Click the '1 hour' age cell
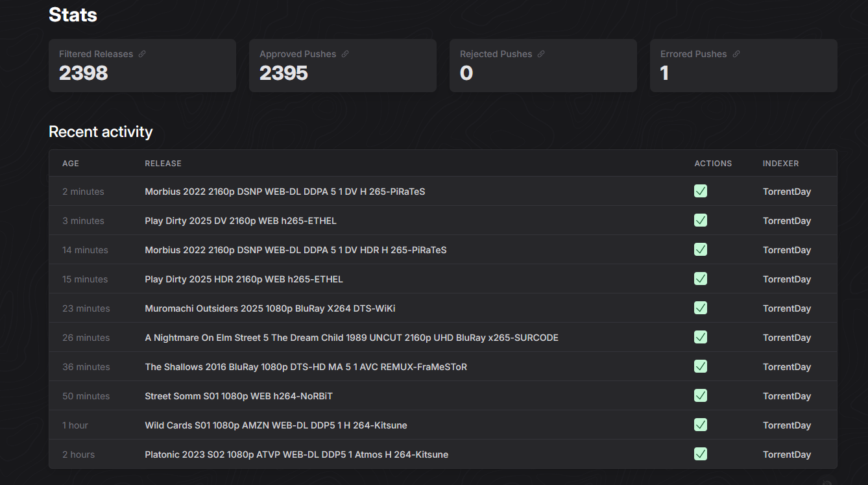The image size is (868, 485). [75, 425]
